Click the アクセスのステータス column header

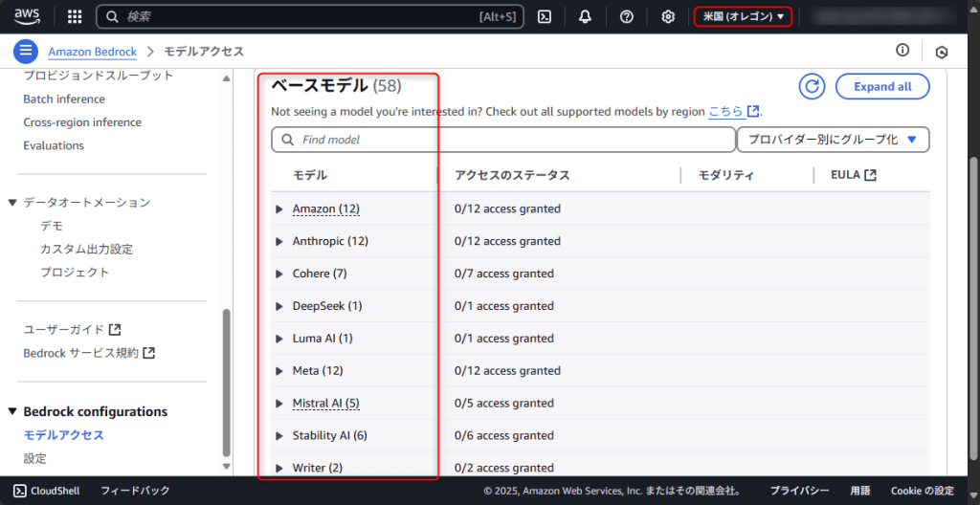point(512,176)
